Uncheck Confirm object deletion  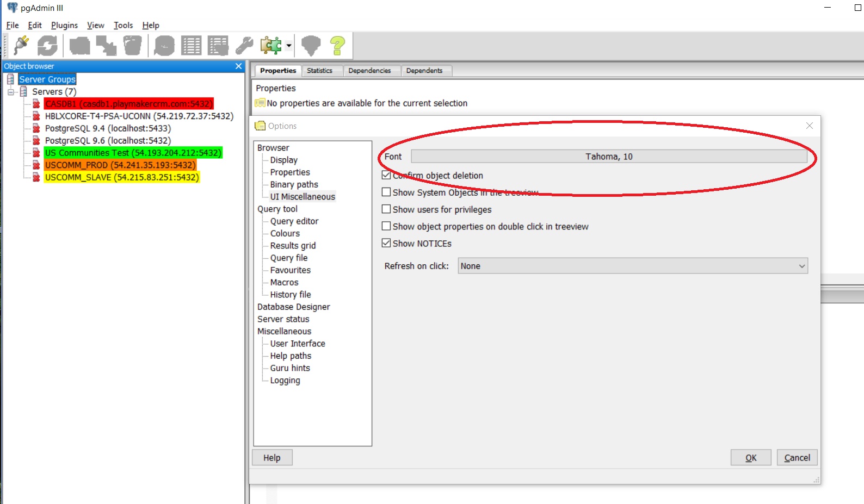386,175
